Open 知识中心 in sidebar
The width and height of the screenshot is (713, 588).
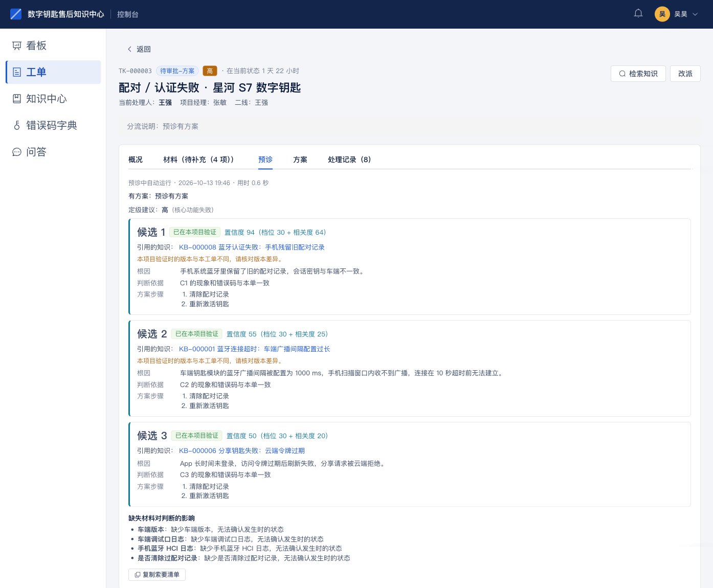coord(53,99)
